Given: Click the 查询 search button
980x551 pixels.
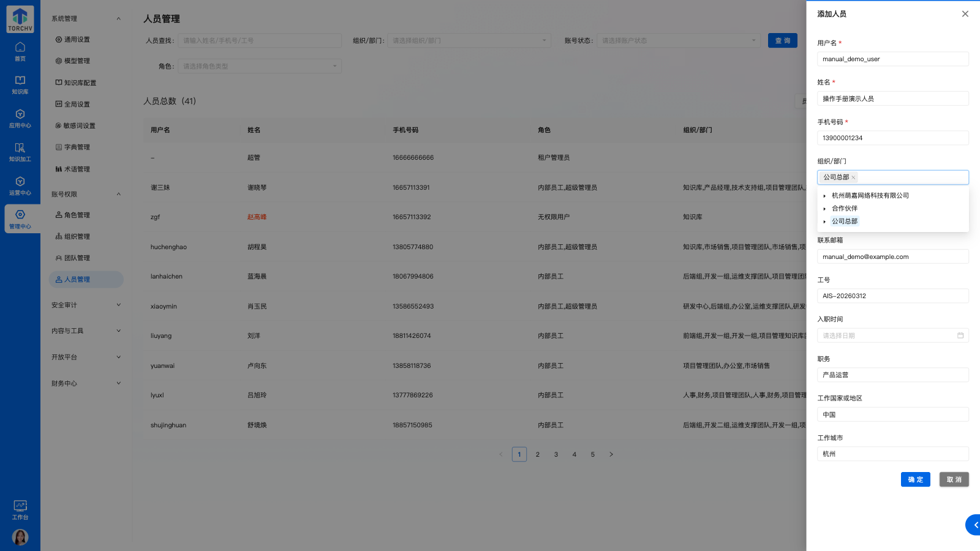Looking at the screenshot, I should 782,40.
